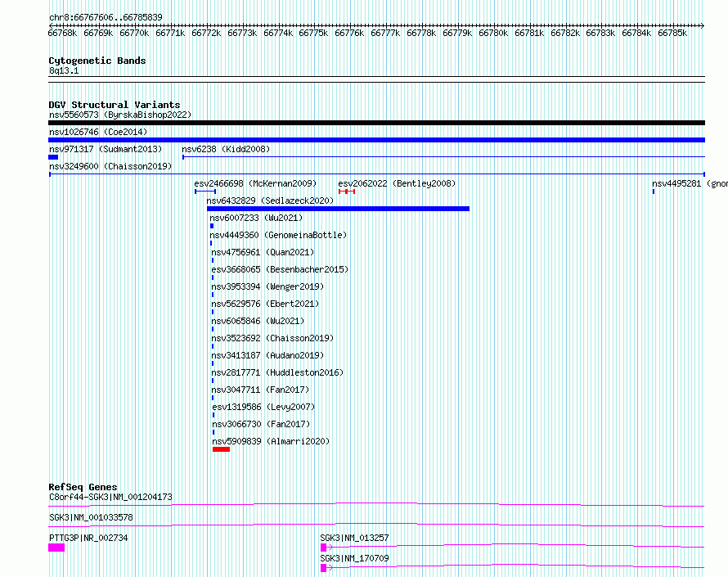
Task: Click the SGK3|NM_170709 magenta exon
Action: [324, 568]
